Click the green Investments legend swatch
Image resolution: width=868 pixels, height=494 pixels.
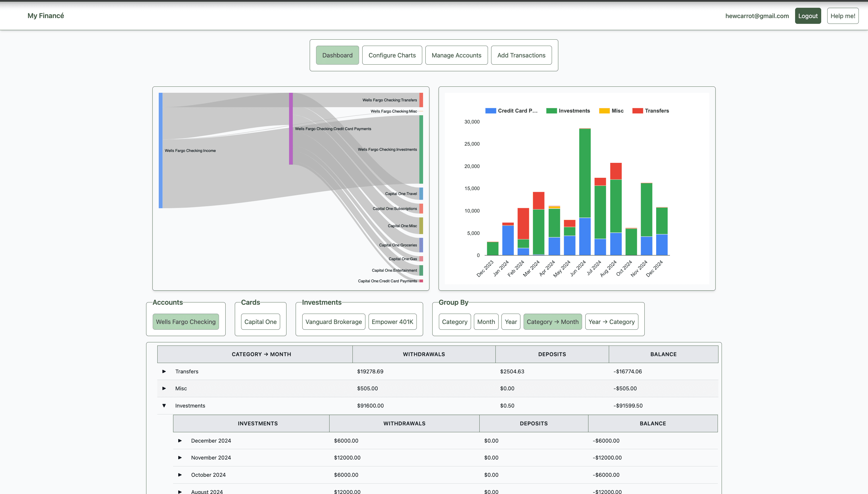(551, 111)
